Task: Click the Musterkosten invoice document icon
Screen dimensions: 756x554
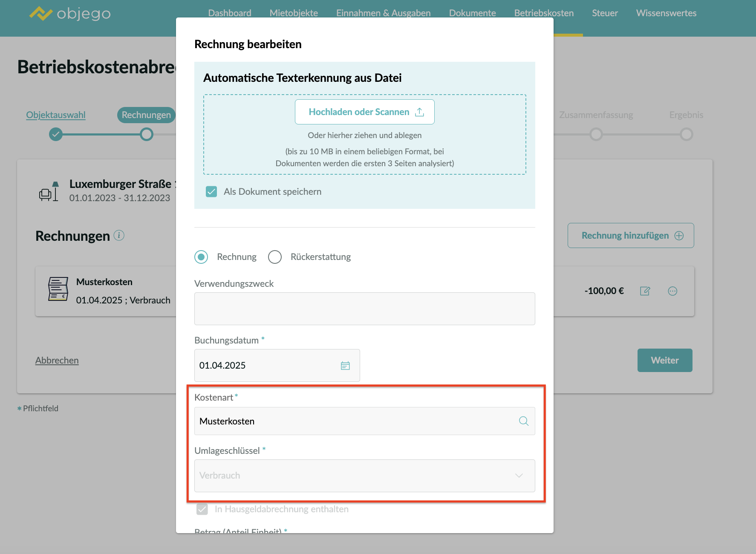Action: coord(58,289)
